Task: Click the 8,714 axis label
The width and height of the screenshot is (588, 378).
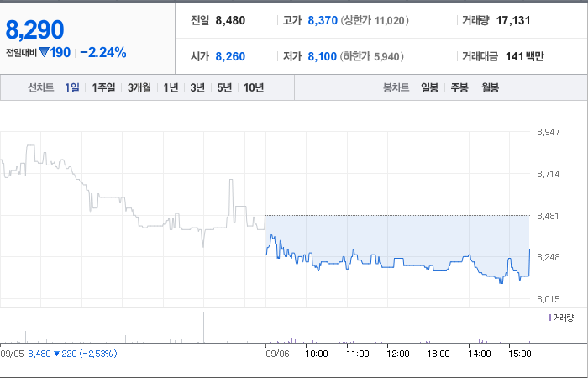Action: [549, 174]
